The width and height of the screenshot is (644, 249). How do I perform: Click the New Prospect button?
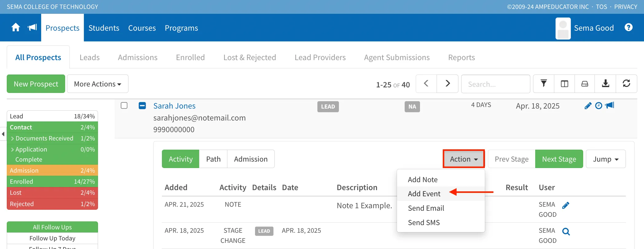tap(36, 84)
